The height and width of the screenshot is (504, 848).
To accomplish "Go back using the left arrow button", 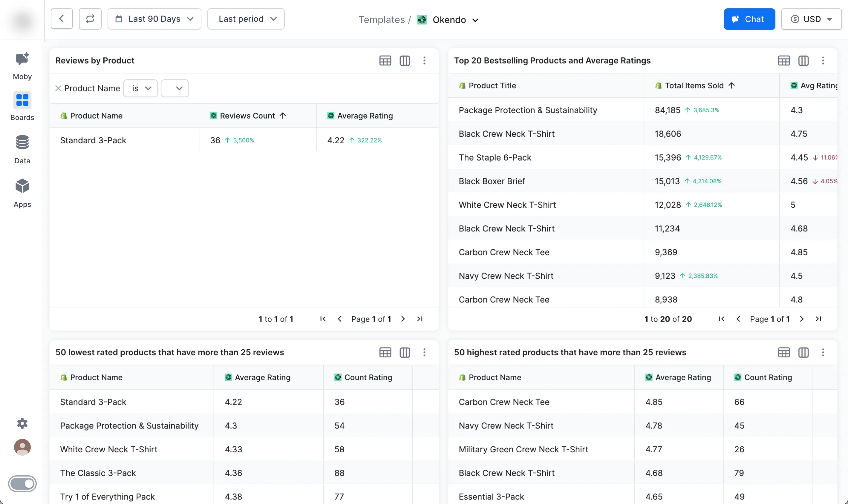I will pyautogui.click(x=62, y=19).
